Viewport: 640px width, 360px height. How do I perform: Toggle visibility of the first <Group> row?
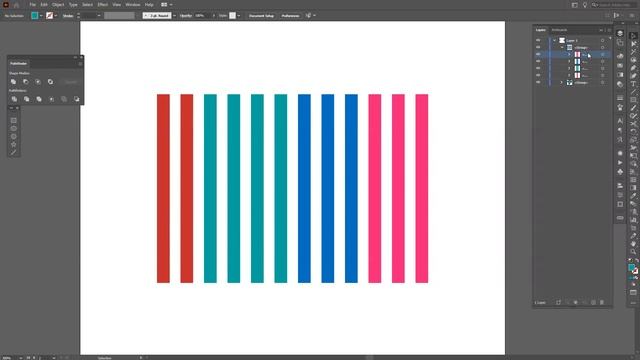[x=538, y=47]
